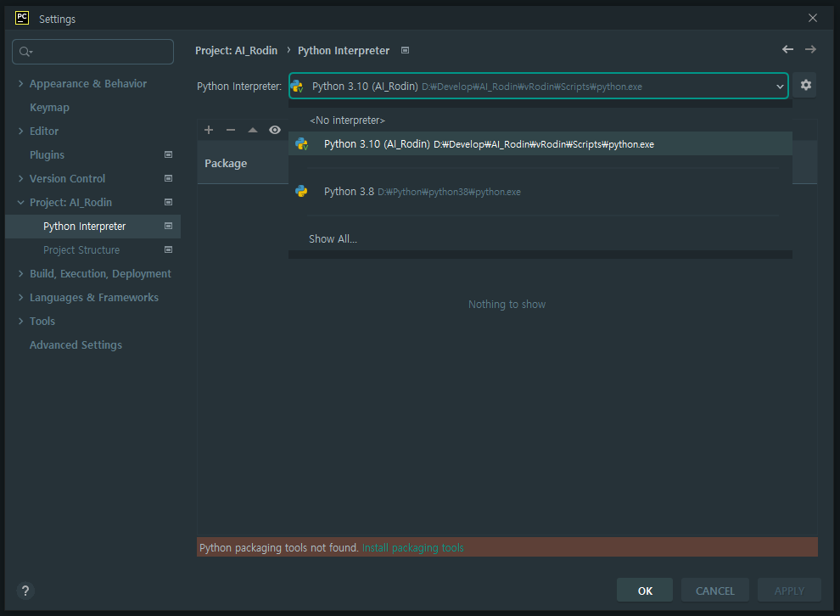The height and width of the screenshot is (616, 840).
Task: Click the uninstall package minus icon
Action: pyautogui.click(x=231, y=130)
